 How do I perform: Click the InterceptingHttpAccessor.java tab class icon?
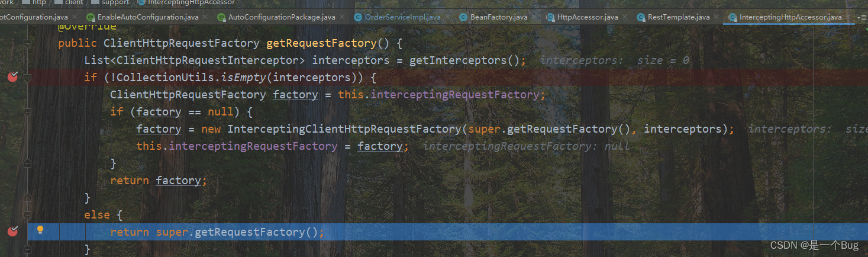[733, 17]
